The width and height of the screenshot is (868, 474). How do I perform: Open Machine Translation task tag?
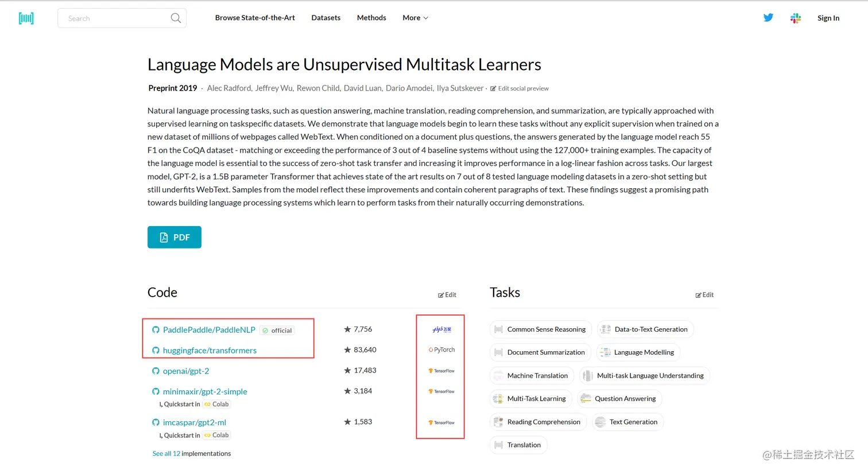(x=532, y=376)
